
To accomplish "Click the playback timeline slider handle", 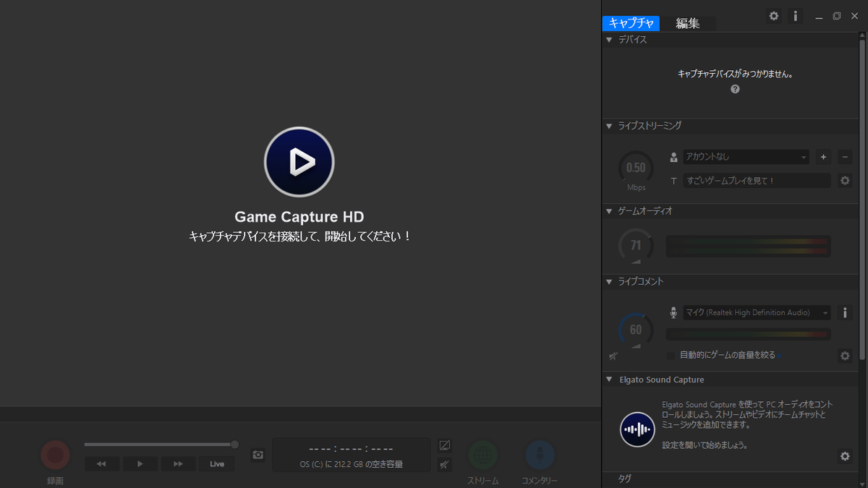I will pyautogui.click(x=234, y=444).
